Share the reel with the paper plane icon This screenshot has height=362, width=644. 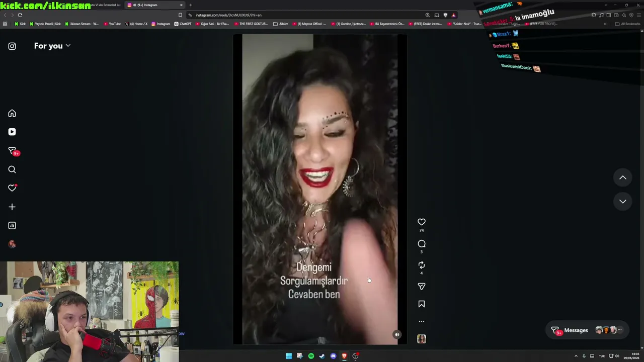422,286
